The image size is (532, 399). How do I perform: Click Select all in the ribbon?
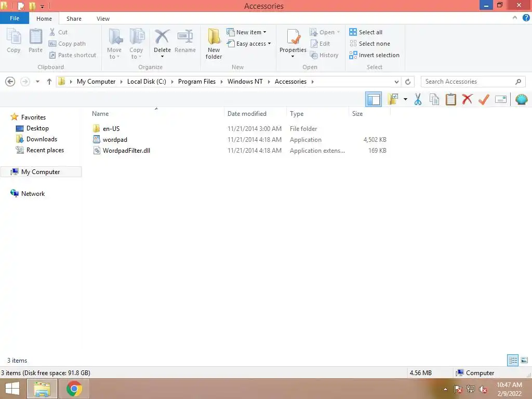(x=366, y=32)
